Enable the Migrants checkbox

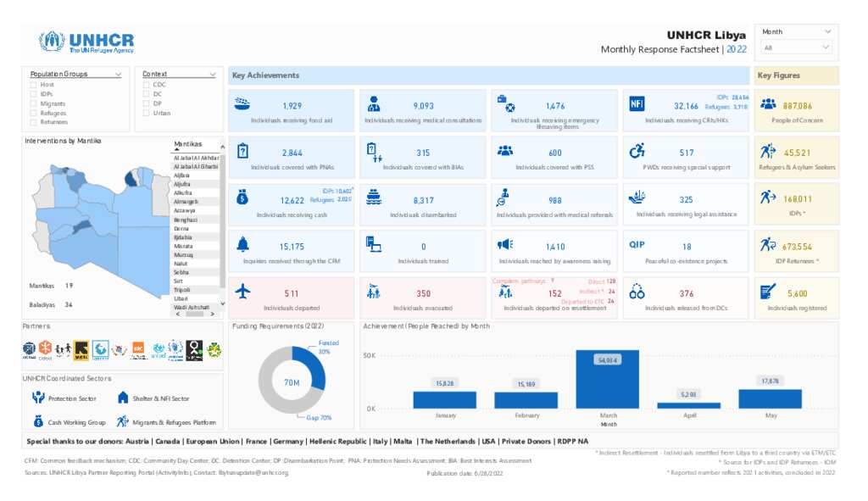coord(33,103)
